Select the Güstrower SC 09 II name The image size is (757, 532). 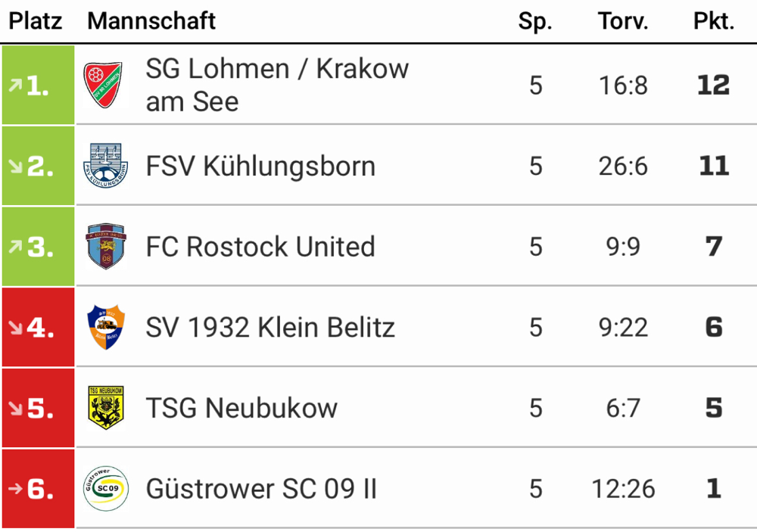261,490
